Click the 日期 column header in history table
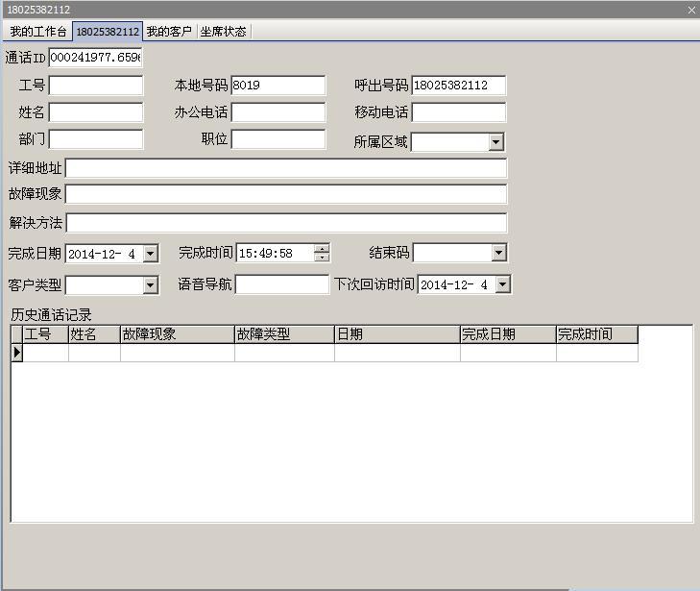700x591 pixels. (x=397, y=334)
